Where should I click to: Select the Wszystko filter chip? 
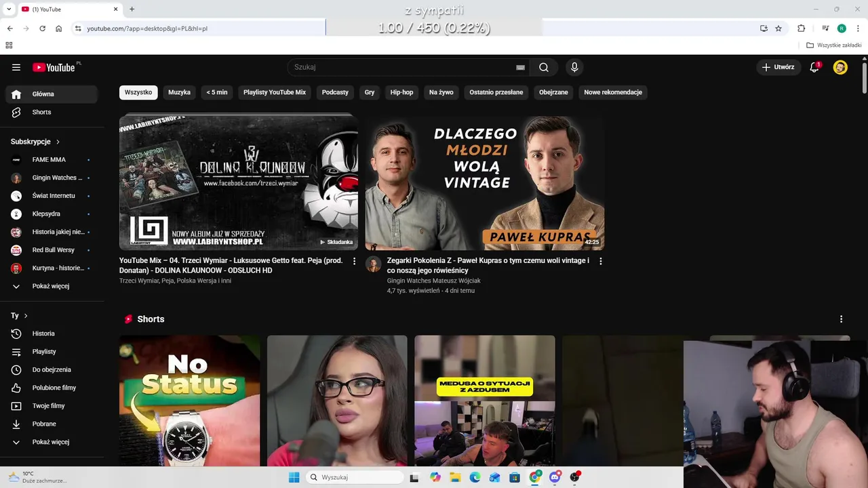[138, 92]
